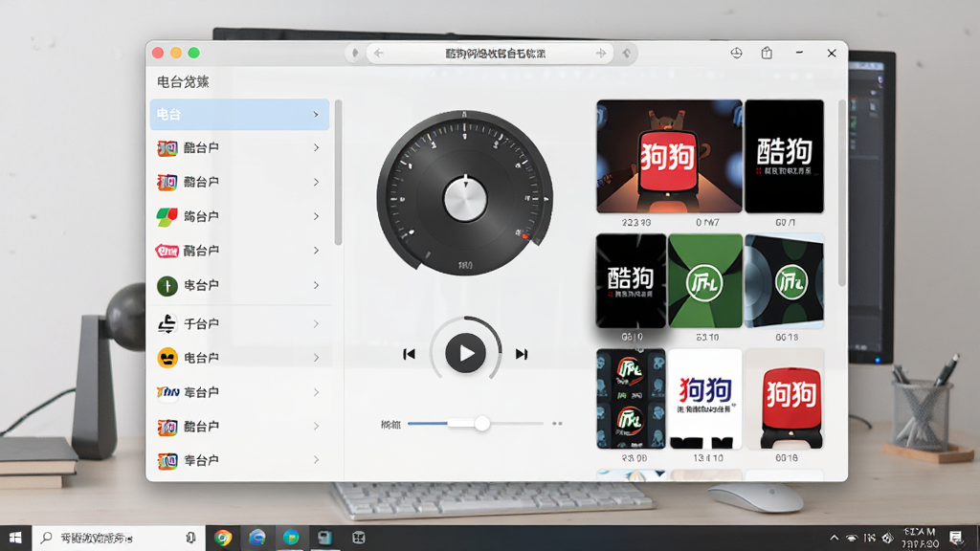Open the bottom-right red 狗狗 TV thumbnail
Image resolution: width=980 pixels, height=551 pixels.
pyautogui.click(x=784, y=399)
